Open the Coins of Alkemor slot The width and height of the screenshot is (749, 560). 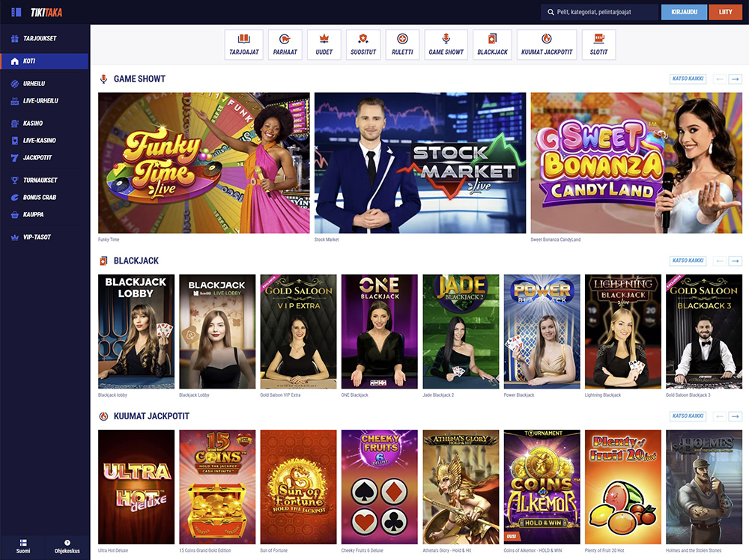[542, 487]
